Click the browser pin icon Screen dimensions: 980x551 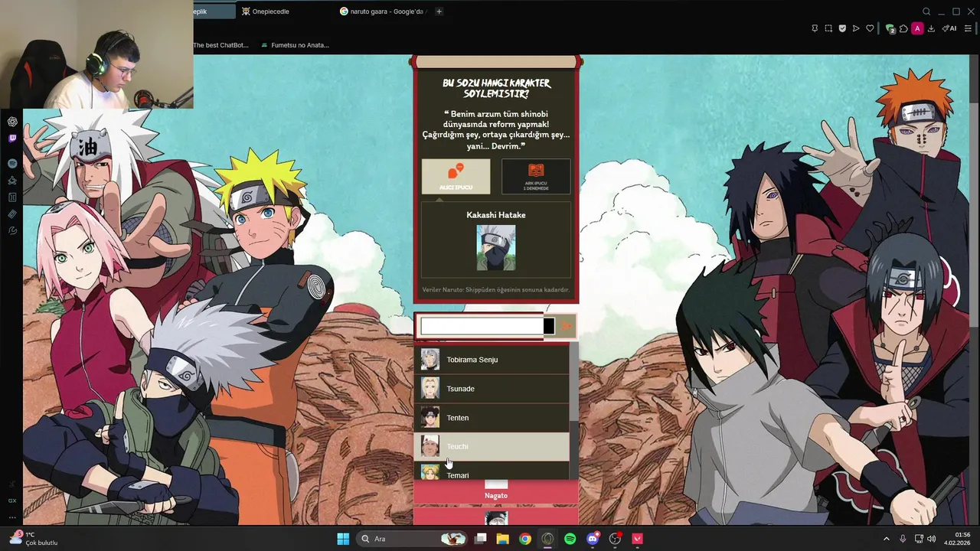coord(815,28)
